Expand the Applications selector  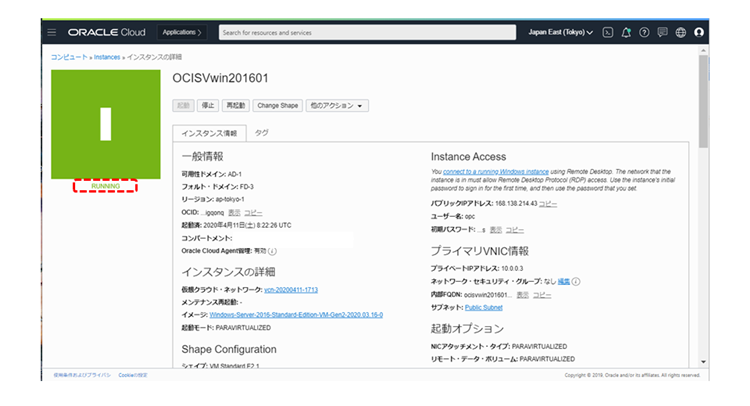[x=182, y=33]
